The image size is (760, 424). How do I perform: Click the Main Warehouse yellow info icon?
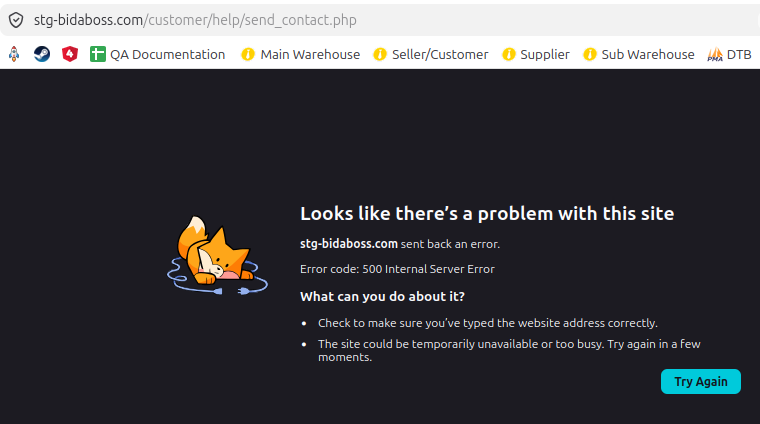pyautogui.click(x=248, y=54)
